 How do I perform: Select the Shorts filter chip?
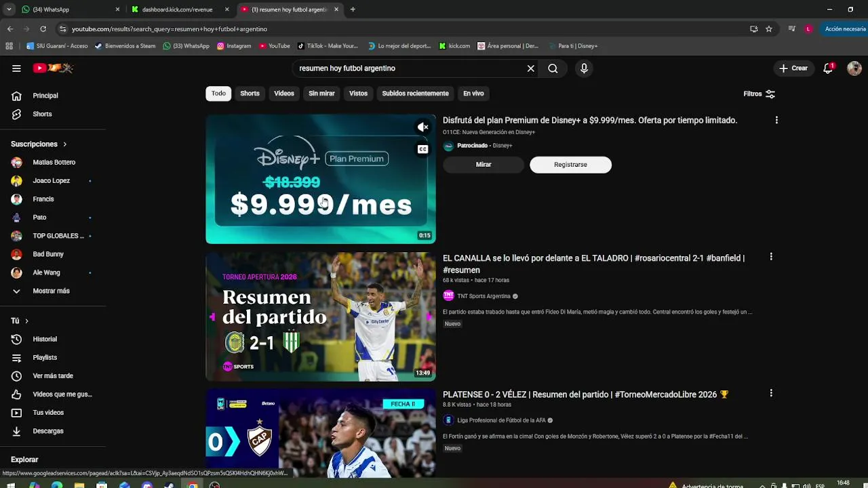pyautogui.click(x=250, y=94)
